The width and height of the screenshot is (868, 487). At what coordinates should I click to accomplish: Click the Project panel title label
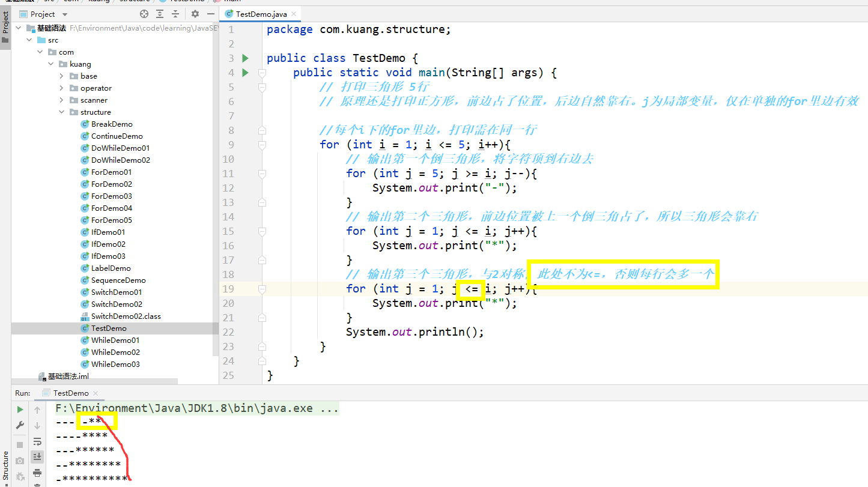tap(43, 14)
